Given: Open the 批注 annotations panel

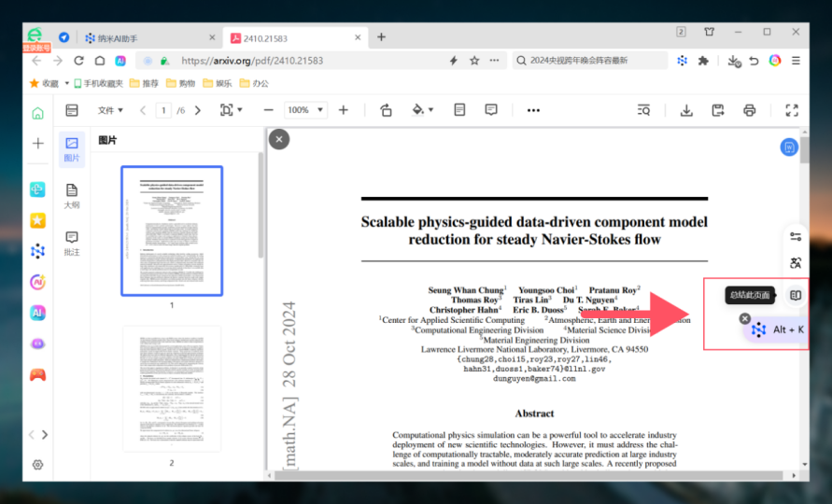Looking at the screenshot, I should (x=72, y=243).
